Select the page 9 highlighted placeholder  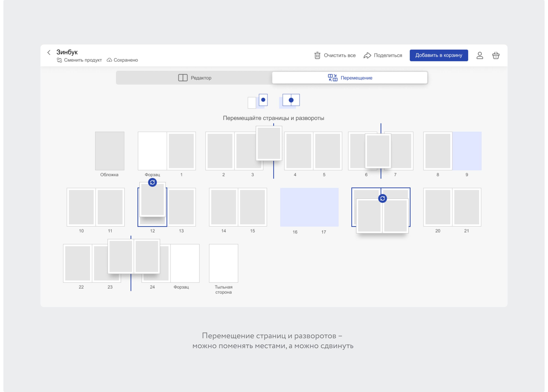tap(467, 151)
